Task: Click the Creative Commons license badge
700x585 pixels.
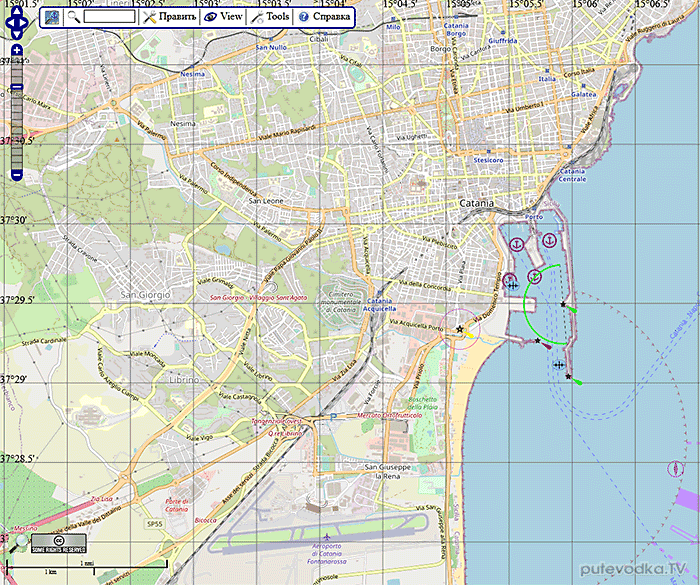Action: click(58, 544)
